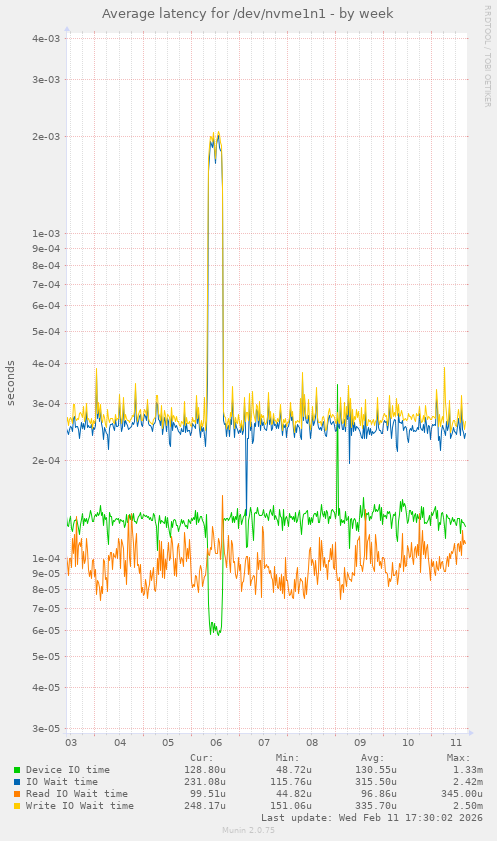Screen dimensions: 497x841
Task: Click the 'Last update' timestamp text
Action: click(x=372, y=818)
